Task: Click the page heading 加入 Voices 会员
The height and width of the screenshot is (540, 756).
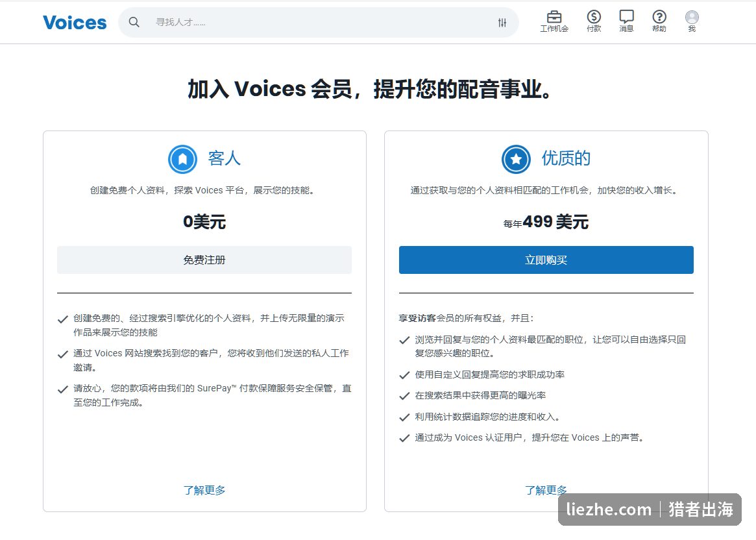Action: (370, 89)
